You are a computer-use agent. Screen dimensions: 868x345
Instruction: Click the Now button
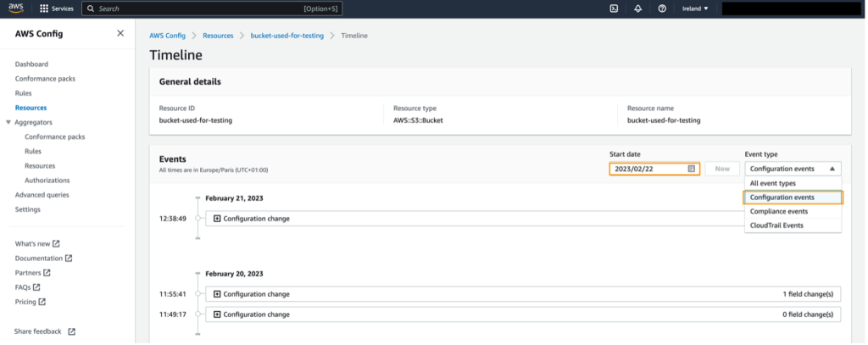(722, 169)
